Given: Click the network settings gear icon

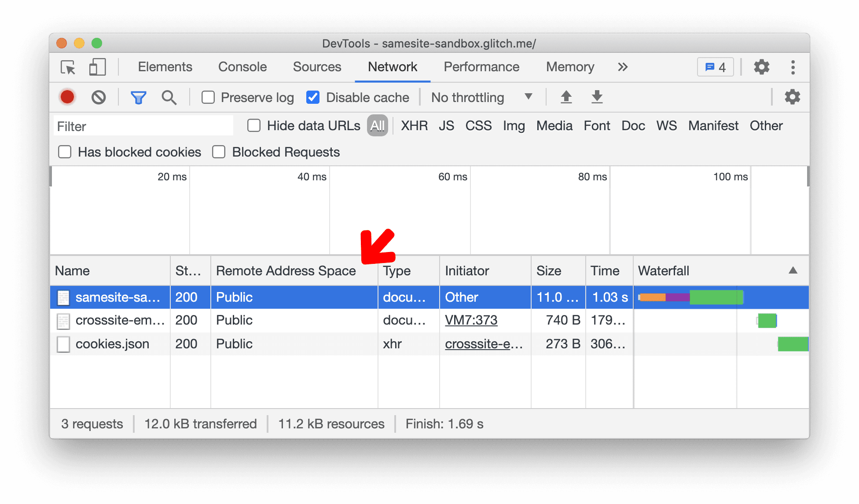Looking at the screenshot, I should 793,97.
